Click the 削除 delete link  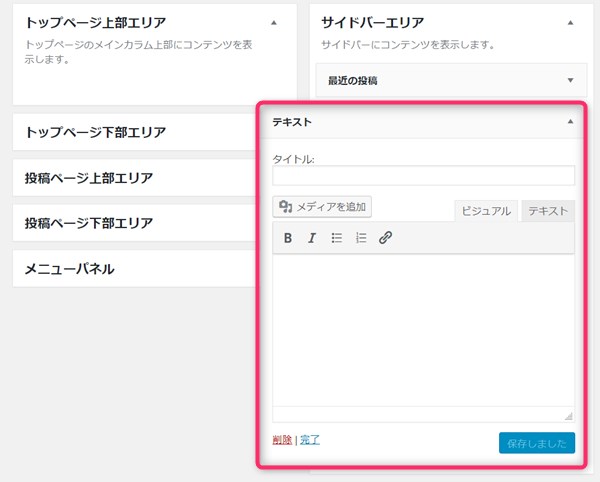pos(282,440)
